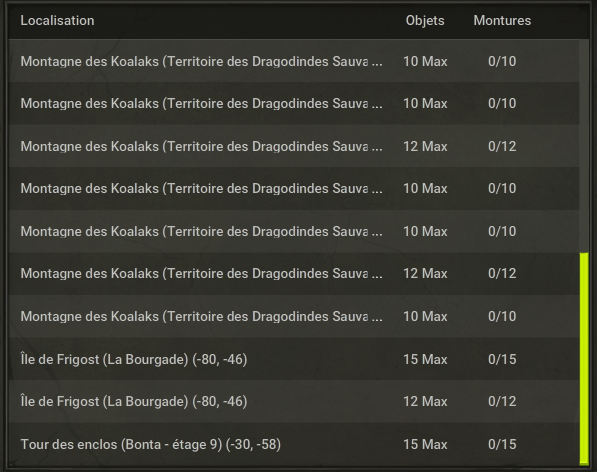Click the 0/15 mounts cell in Frigost row
This screenshot has width=597, height=472.
(502, 359)
